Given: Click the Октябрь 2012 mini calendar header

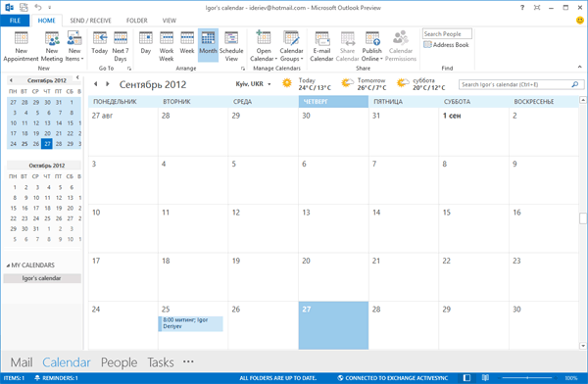Looking at the screenshot, I should (46, 166).
